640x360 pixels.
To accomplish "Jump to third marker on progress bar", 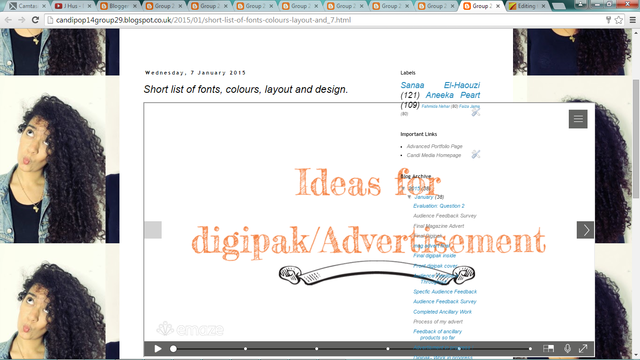I will tap(317, 349).
